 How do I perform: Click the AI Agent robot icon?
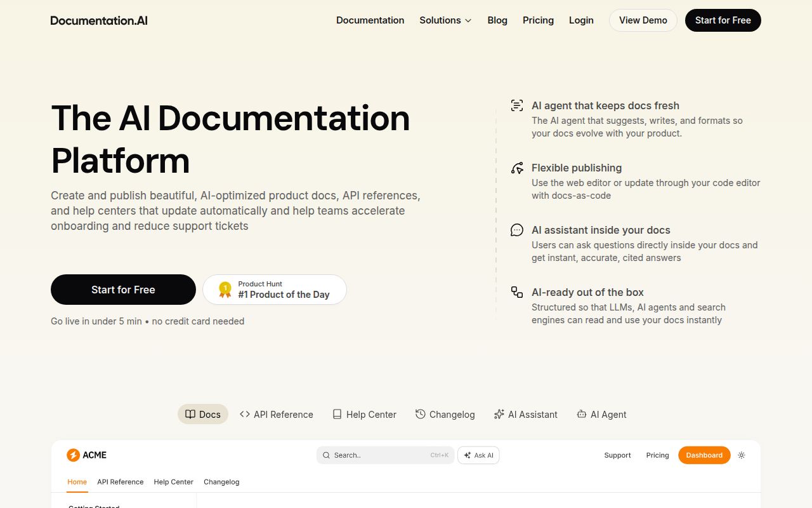pyautogui.click(x=582, y=414)
